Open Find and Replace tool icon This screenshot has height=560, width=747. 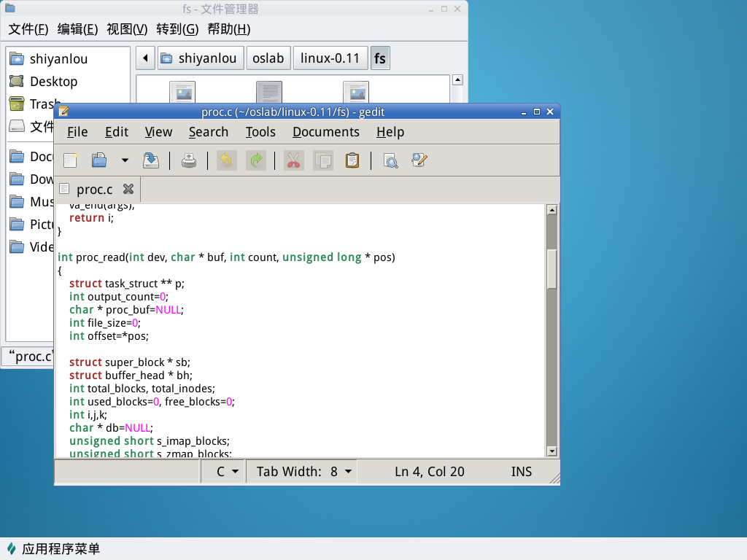coord(419,160)
